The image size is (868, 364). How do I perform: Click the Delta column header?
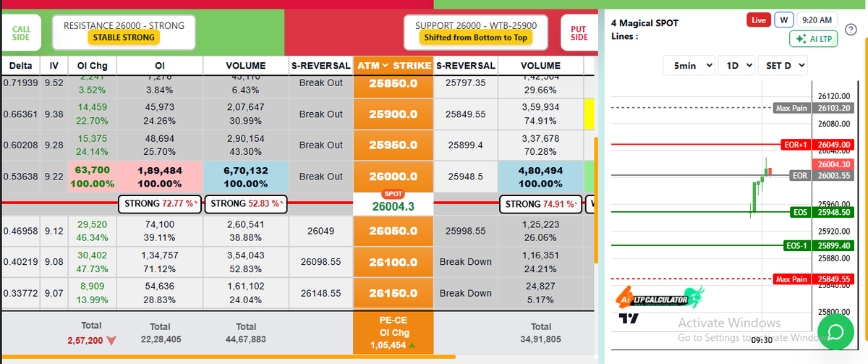tap(20, 66)
